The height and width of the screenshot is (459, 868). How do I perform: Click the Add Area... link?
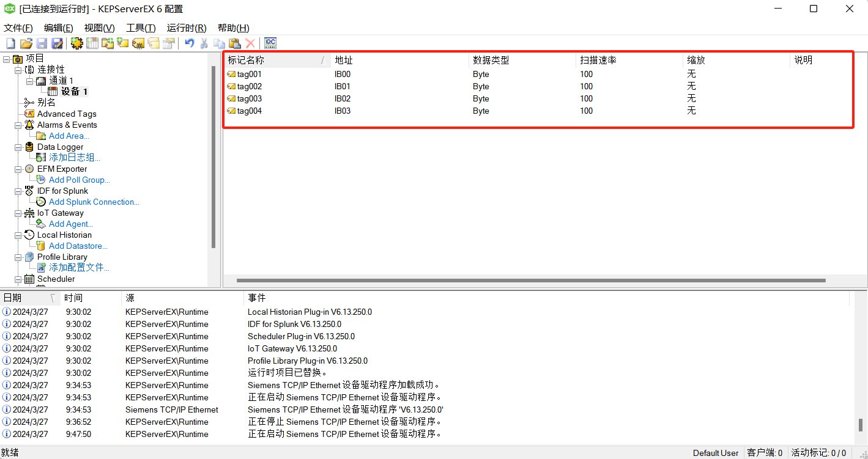69,136
